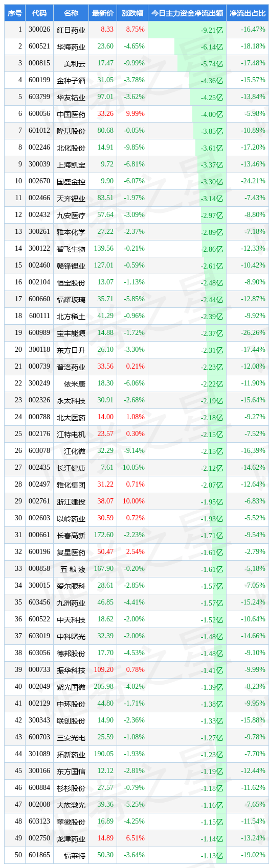
Task: Select stock name 拓新药业
Action: [x=71, y=755]
